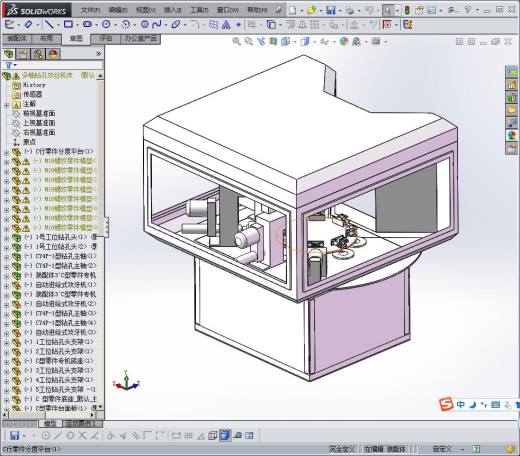Open the 编辑 menu
The height and width of the screenshot is (456, 520).
118,10
